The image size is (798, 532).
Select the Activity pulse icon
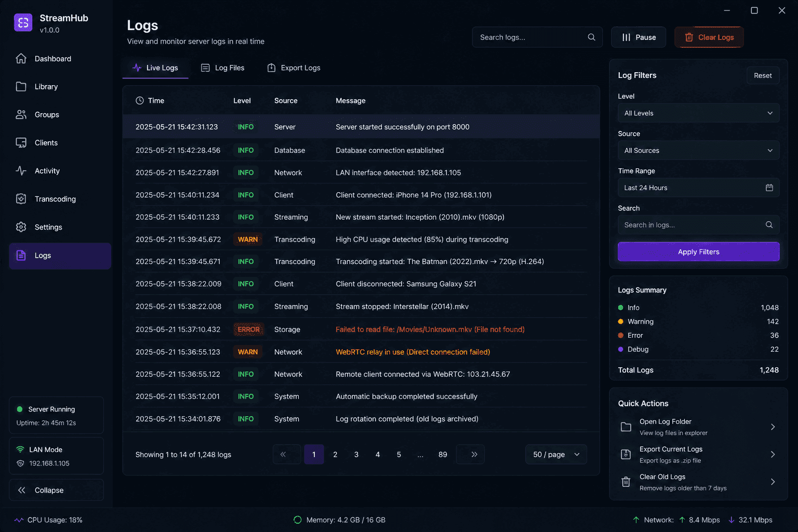[21, 171]
